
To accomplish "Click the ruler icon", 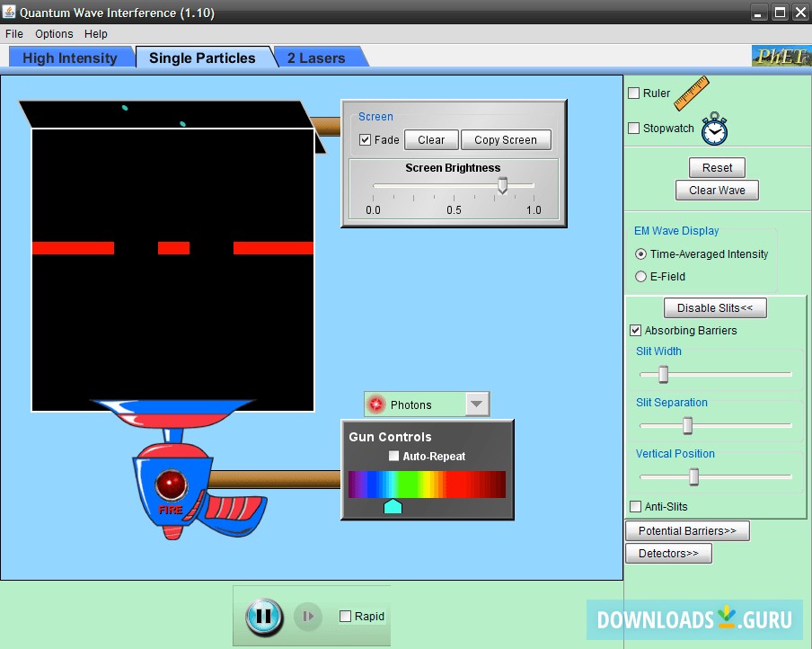I will (692, 93).
